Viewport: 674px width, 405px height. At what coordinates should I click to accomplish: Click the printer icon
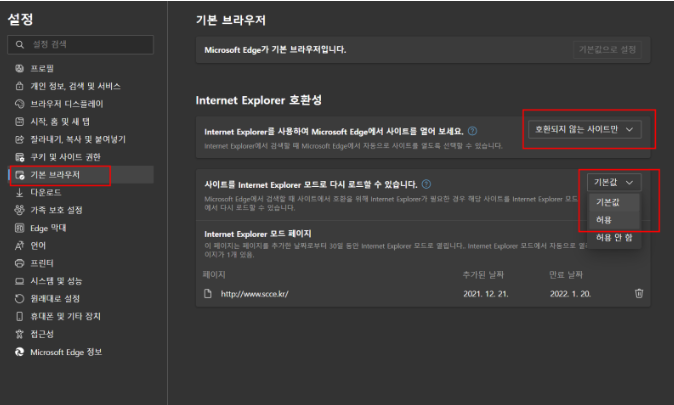tap(19, 263)
